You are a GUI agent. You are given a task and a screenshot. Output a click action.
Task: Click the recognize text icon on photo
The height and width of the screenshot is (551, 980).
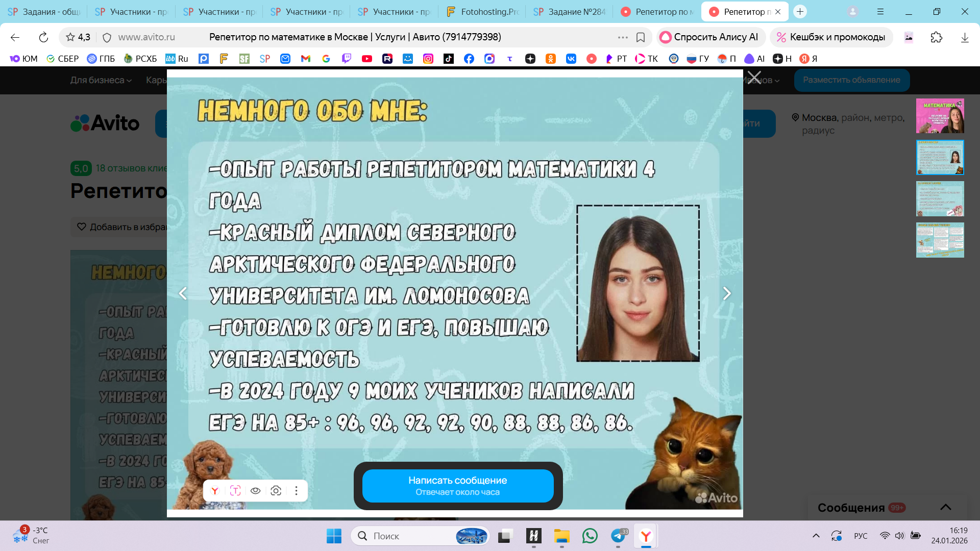(x=235, y=491)
